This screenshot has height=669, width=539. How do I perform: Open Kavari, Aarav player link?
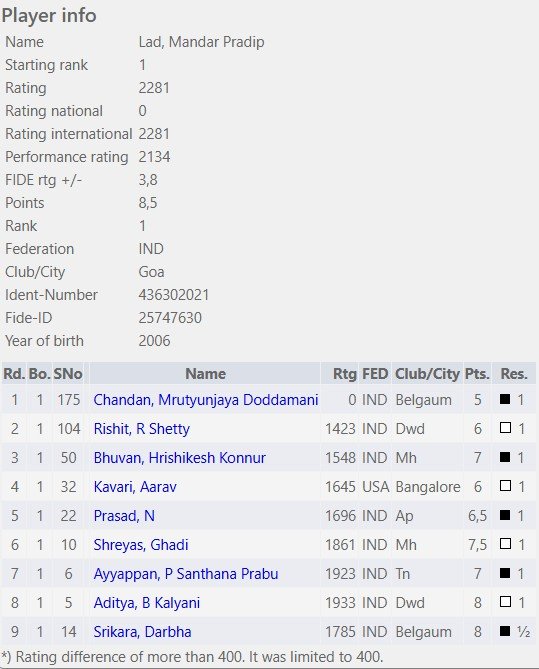(x=135, y=487)
